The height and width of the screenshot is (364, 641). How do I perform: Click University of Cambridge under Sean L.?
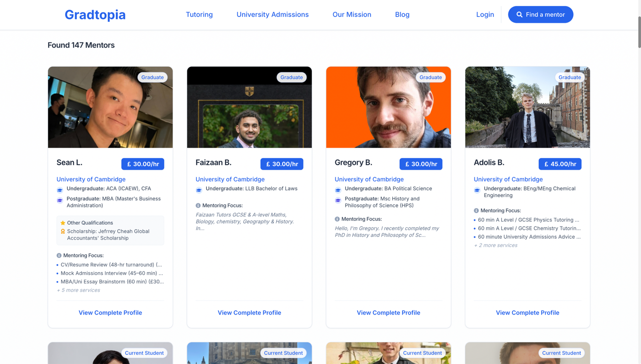click(x=91, y=179)
